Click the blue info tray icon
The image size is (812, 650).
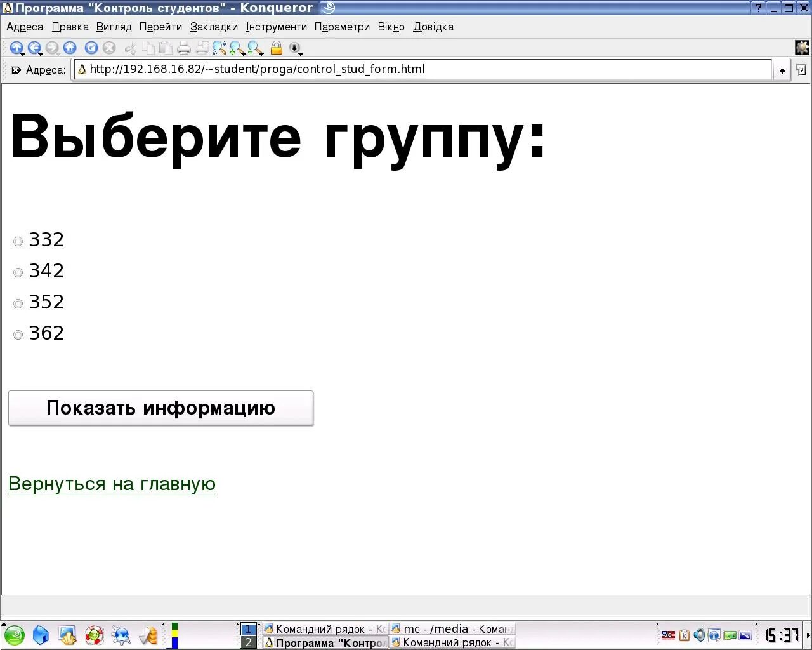(714, 635)
